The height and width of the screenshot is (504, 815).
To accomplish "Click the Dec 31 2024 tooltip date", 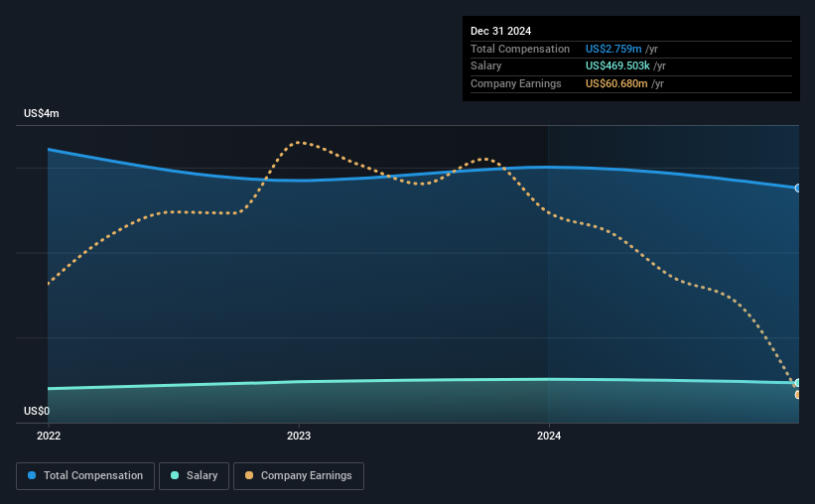I will click(500, 31).
